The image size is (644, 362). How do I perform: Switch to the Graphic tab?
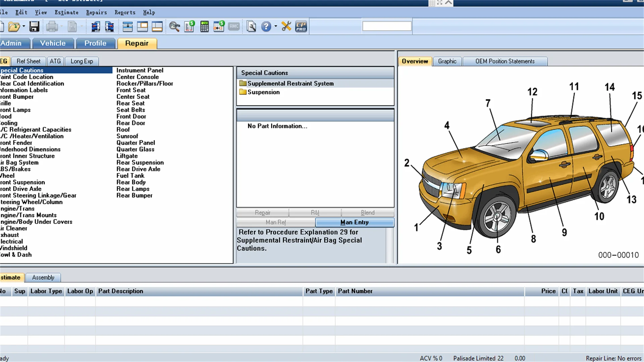447,61
